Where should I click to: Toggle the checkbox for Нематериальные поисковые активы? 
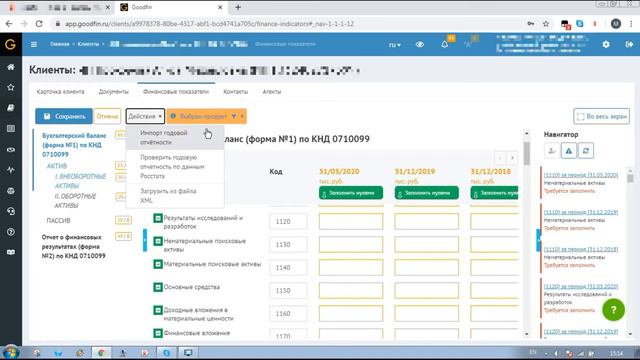tap(158, 241)
